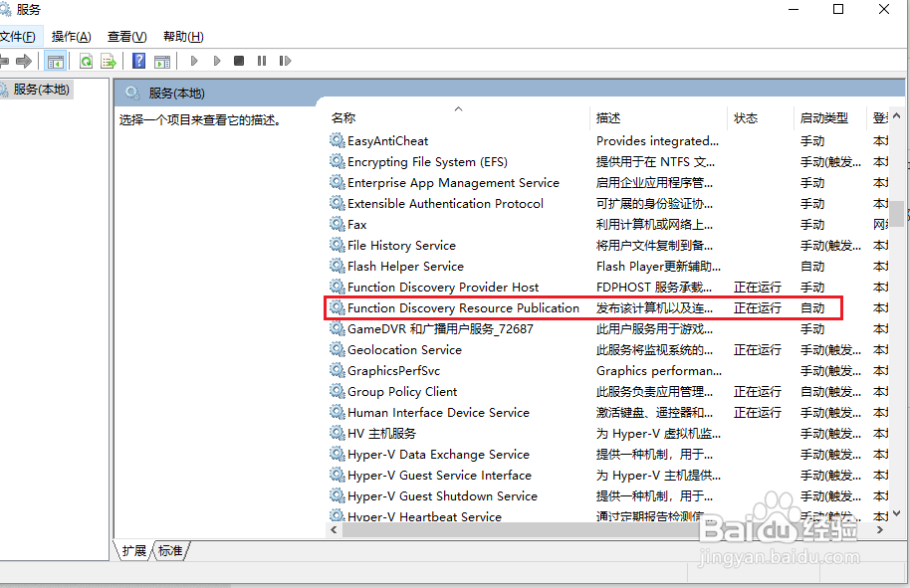Click the Pause Service toolbar icon
Viewport: 910px width, 588px height.
pos(261,60)
